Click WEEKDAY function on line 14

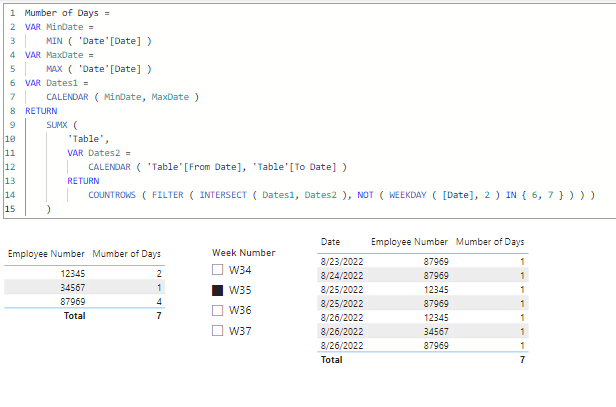coord(408,195)
